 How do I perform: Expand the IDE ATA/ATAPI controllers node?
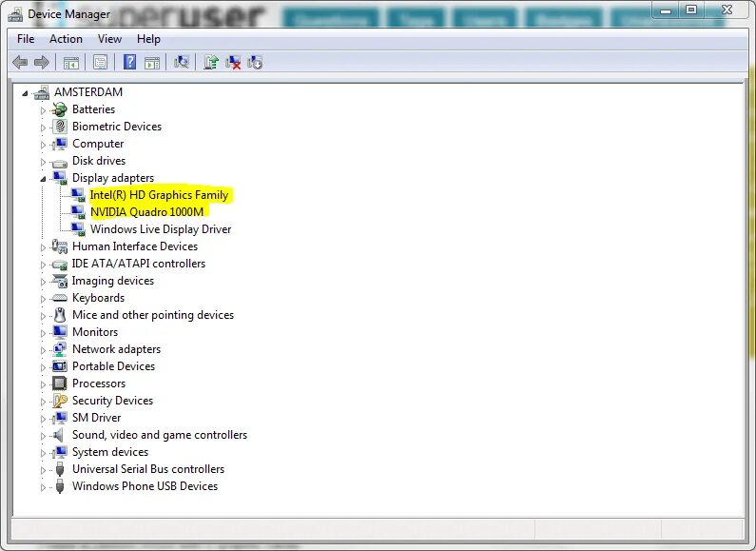pyautogui.click(x=43, y=265)
